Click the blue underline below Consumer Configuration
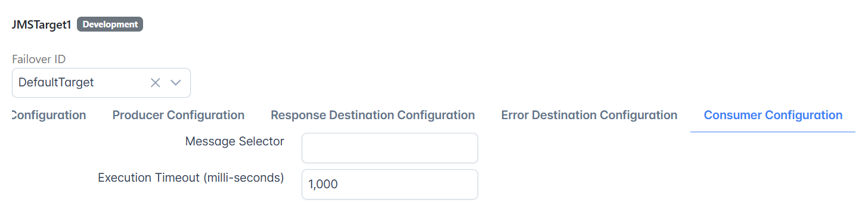Image resolution: width=868 pixels, height=224 pixels. coord(773,131)
